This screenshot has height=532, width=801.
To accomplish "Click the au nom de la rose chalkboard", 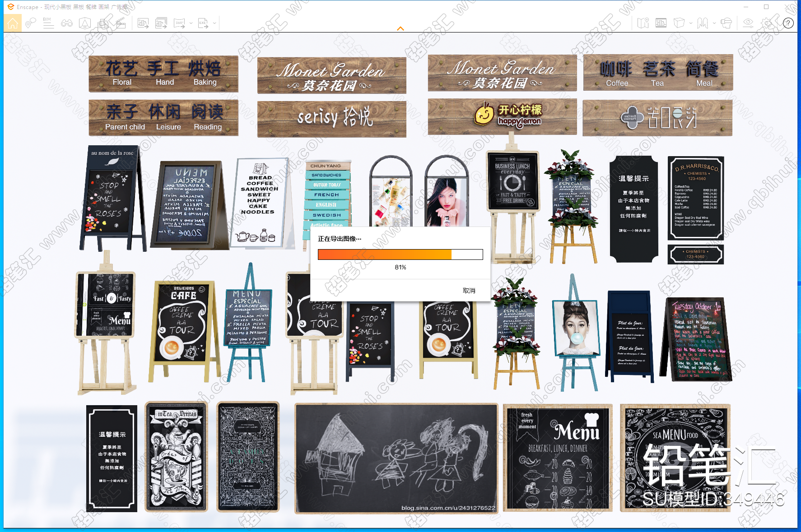I will [x=112, y=198].
